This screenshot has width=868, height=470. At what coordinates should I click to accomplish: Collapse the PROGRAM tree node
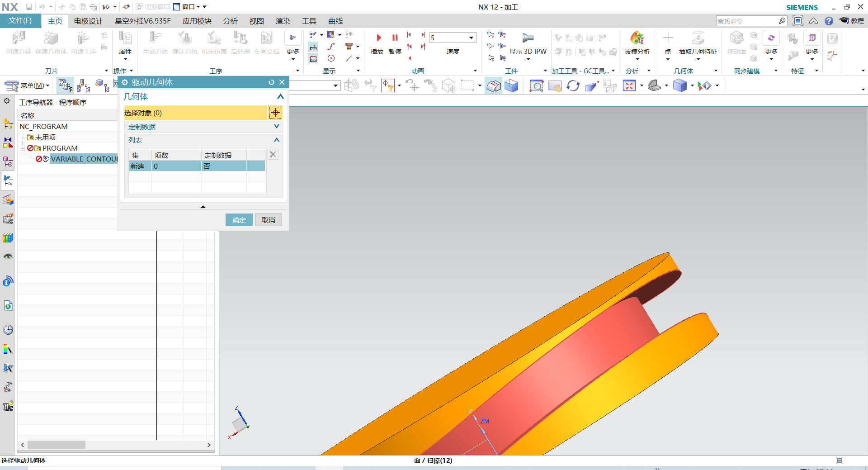point(23,148)
